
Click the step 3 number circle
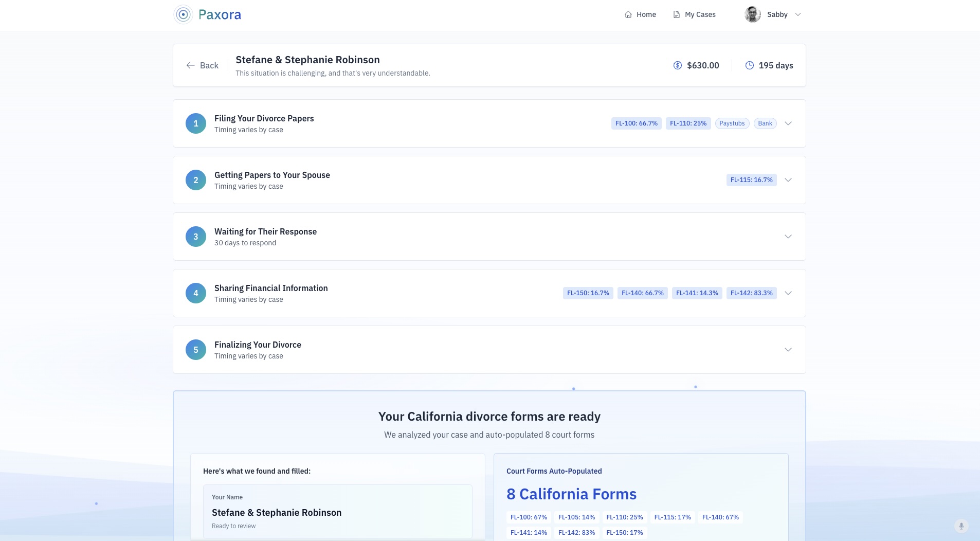pyautogui.click(x=196, y=237)
